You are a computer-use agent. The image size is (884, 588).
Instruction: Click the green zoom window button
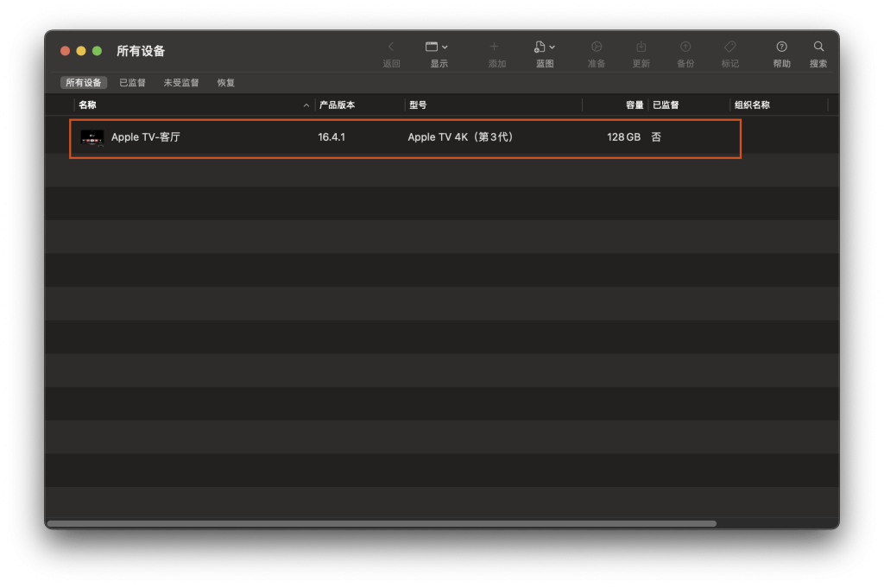click(97, 51)
